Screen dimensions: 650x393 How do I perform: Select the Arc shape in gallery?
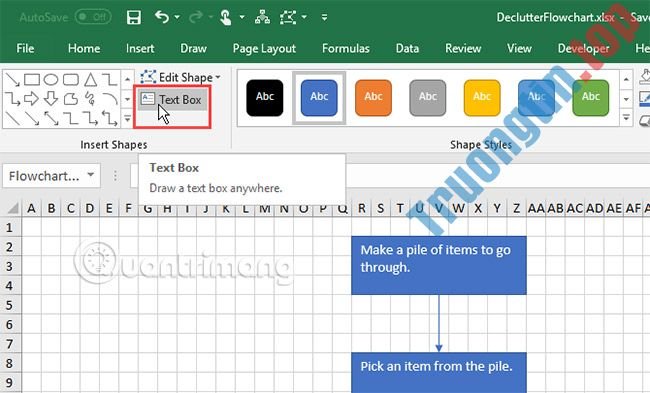click(110, 99)
